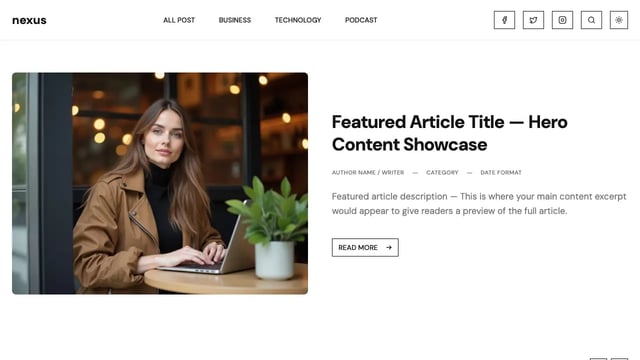
Task: Click the featured article description excerpt
Action: click(x=479, y=204)
